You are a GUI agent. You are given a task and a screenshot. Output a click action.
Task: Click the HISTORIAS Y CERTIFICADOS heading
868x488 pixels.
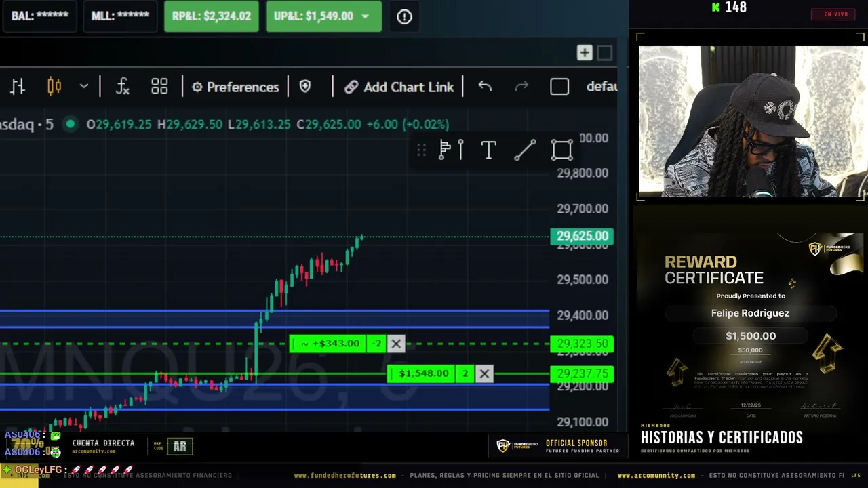coord(722,438)
